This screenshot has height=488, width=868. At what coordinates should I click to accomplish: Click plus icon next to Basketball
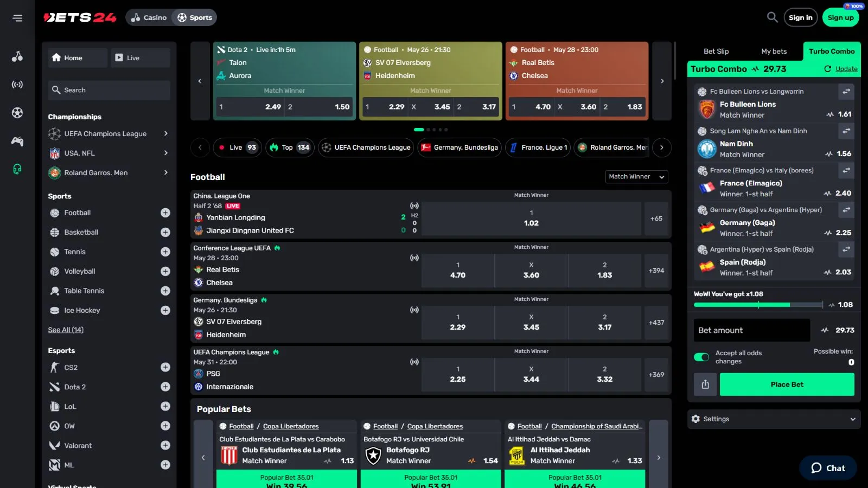165,233
